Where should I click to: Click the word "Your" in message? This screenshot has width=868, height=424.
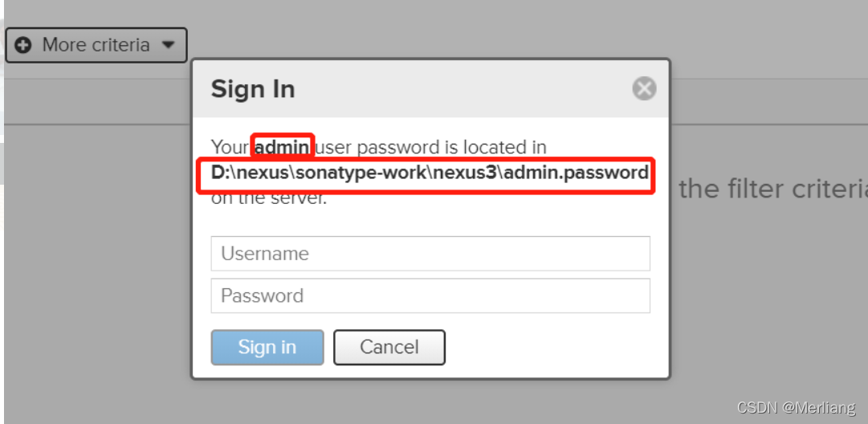[231, 148]
